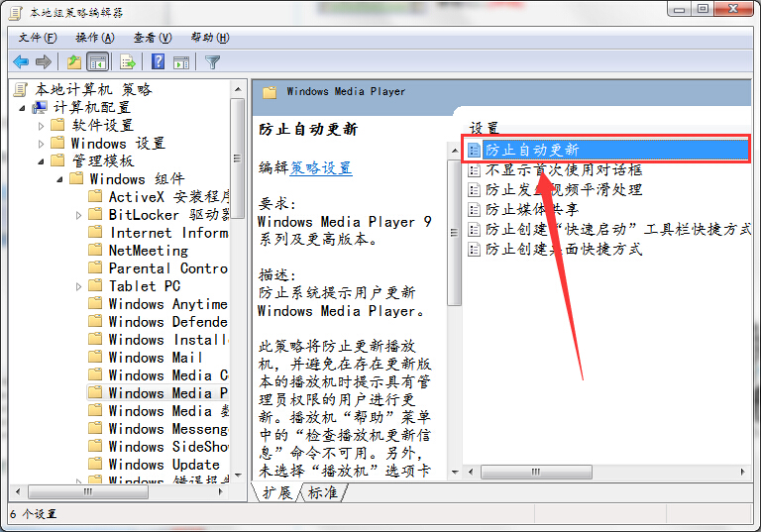Click the Forward arrow toolbar icon
761x532 pixels.
(45, 61)
